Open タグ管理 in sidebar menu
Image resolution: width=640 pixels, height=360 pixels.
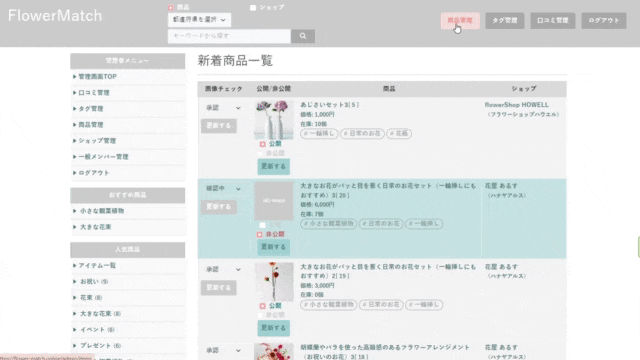pos(91,109)
